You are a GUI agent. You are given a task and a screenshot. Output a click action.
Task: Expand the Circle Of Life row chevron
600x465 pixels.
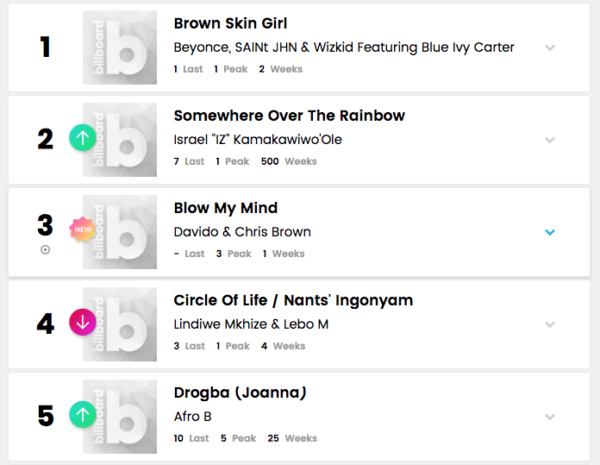(x=549, y=324)
